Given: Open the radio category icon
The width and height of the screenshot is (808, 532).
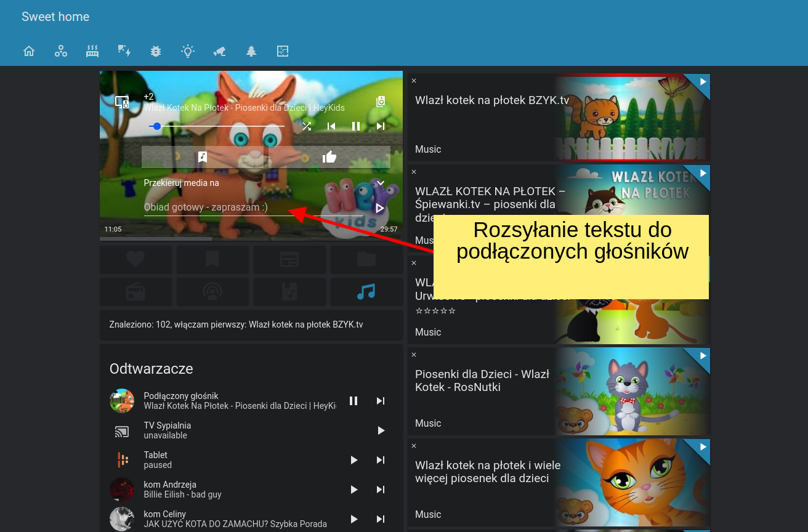Looking at the screenshot, I should pos(135,292).
